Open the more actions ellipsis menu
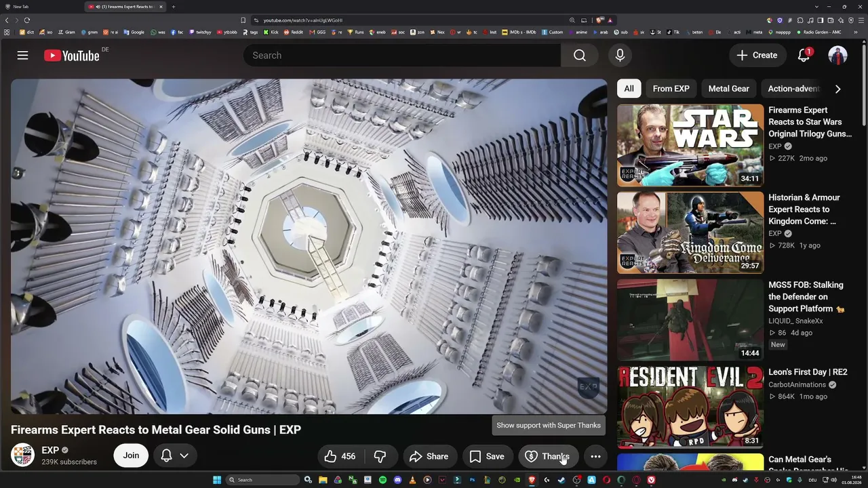The width and height of the screenshot is (868, 488). [x=595, y=456]
